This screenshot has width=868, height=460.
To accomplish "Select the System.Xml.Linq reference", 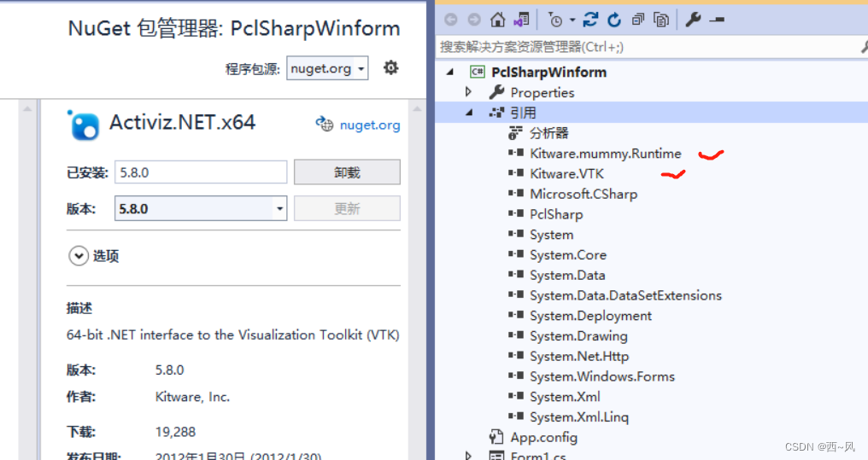I will click(x=579, y=416).
